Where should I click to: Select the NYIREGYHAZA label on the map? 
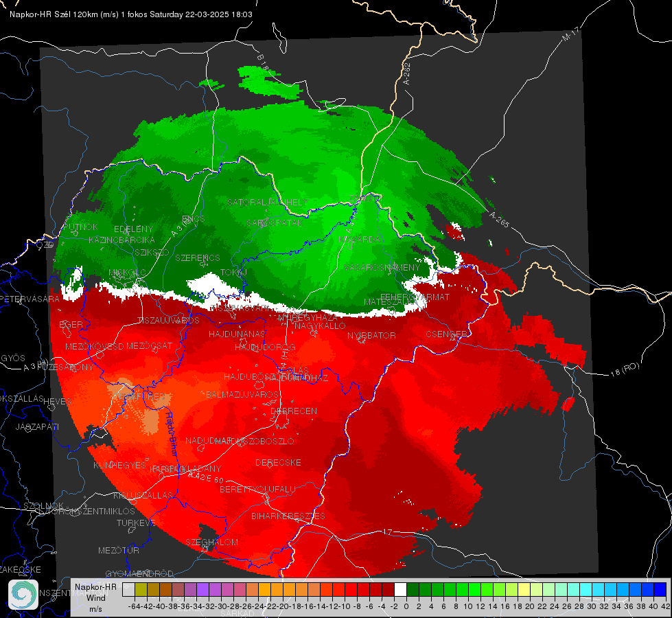point(308,318)
